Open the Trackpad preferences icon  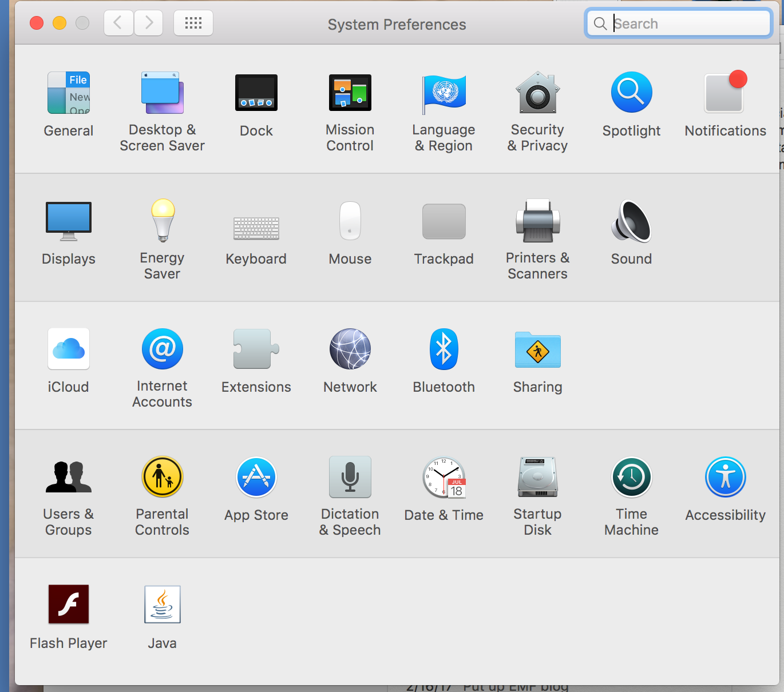click(x=444, y=221)
